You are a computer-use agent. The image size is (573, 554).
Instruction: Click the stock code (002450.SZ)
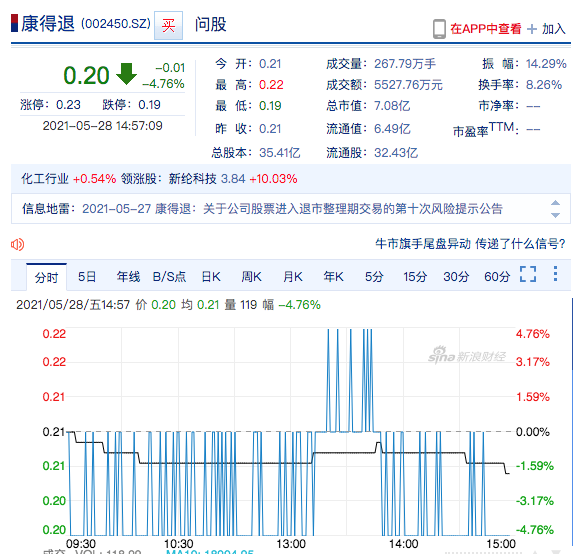[116, 24]
